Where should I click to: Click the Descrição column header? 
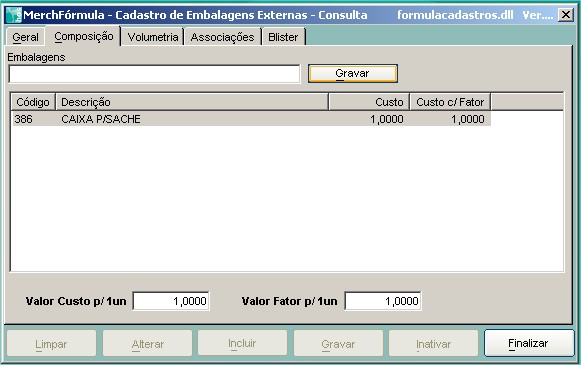coord(192,102)
